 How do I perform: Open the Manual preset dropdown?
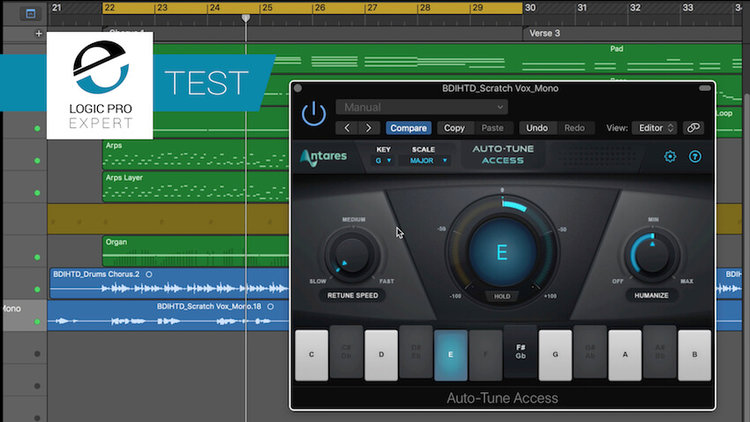tap(421, 107)
